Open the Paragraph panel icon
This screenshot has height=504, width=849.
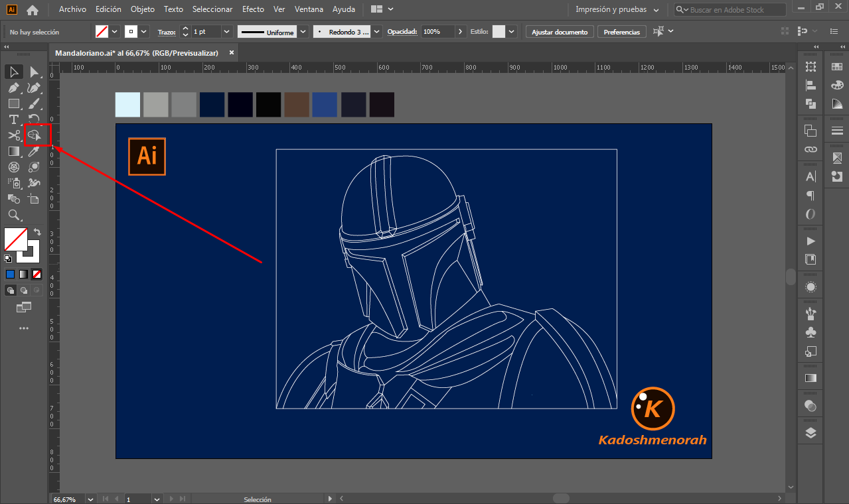coord(810,196)
